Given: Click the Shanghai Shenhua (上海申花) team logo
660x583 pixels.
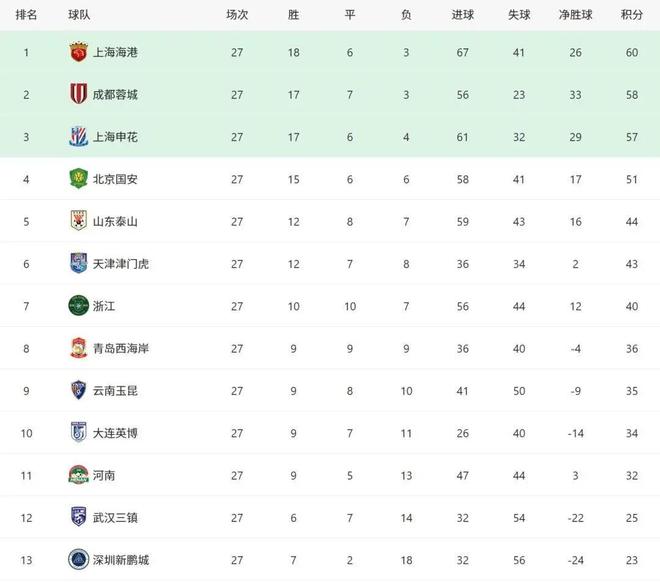Looking at the screenshot, I should tap(78, 137).
